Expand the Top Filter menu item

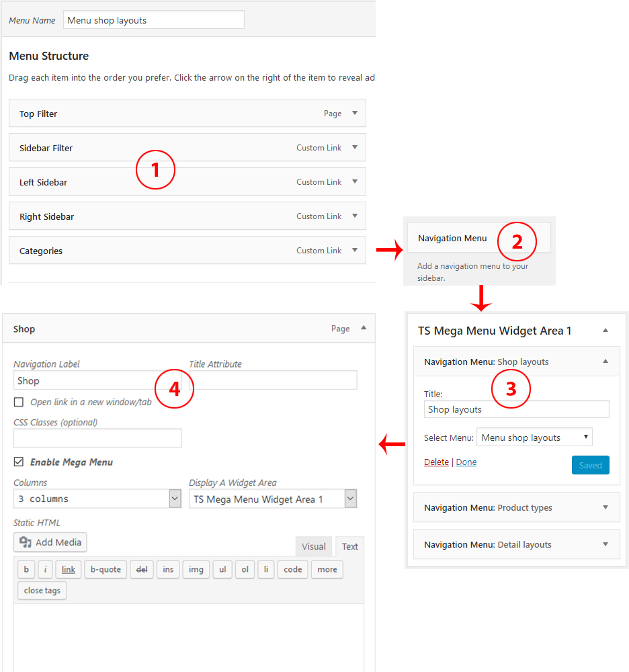pyautogui.click(x=355, y=114)
